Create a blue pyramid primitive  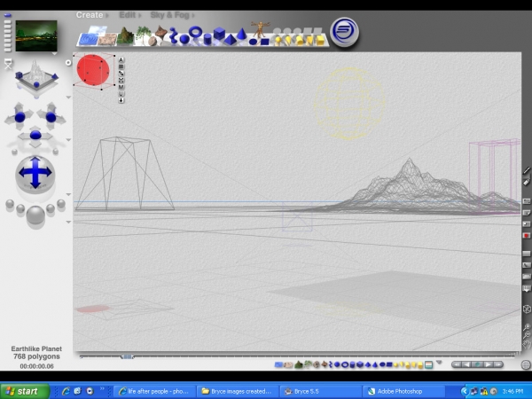[231, 40]
